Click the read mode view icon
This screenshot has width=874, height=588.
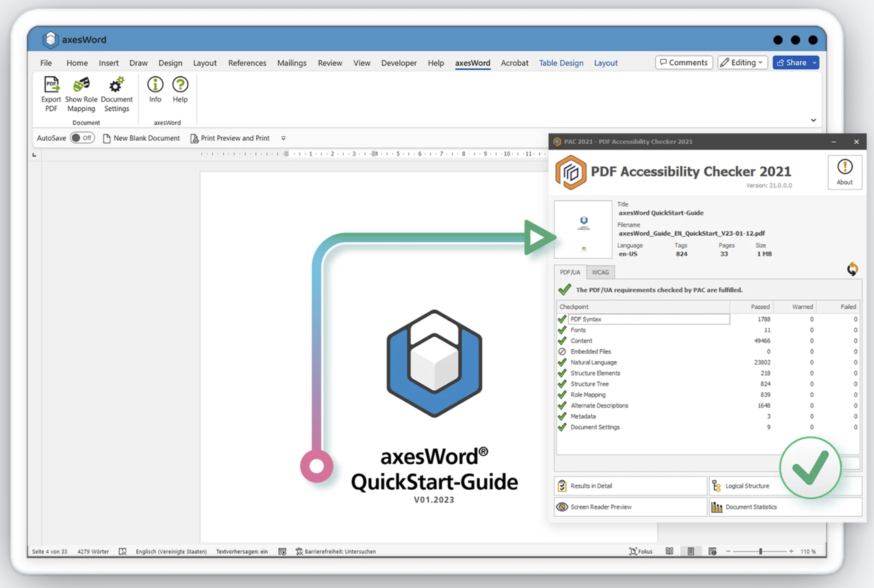(x=669, y=551)
